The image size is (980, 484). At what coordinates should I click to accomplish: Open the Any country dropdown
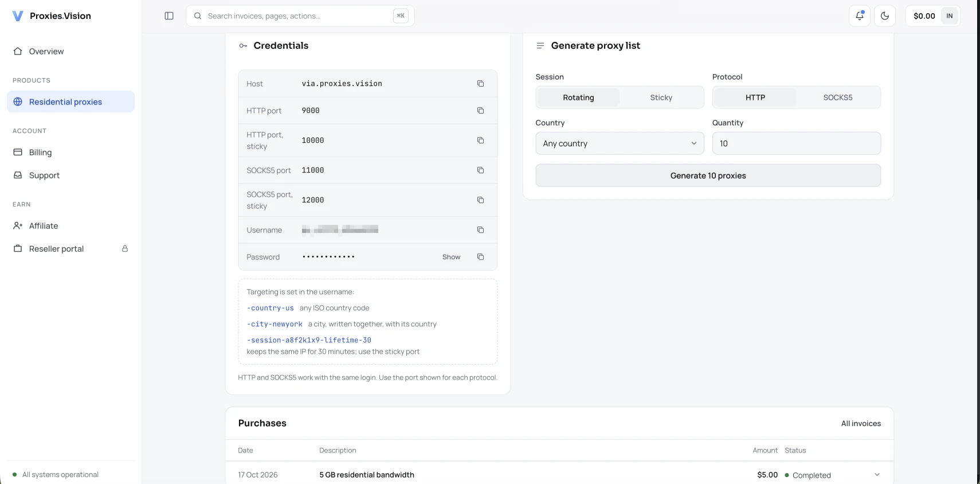620,143
